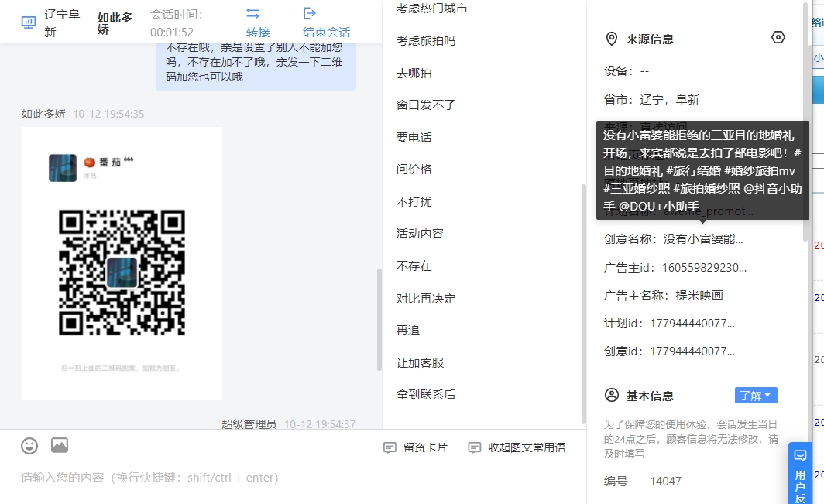Click the 留资卡片 button
Screen dimensions: 824x504
(x=416, y=447)
